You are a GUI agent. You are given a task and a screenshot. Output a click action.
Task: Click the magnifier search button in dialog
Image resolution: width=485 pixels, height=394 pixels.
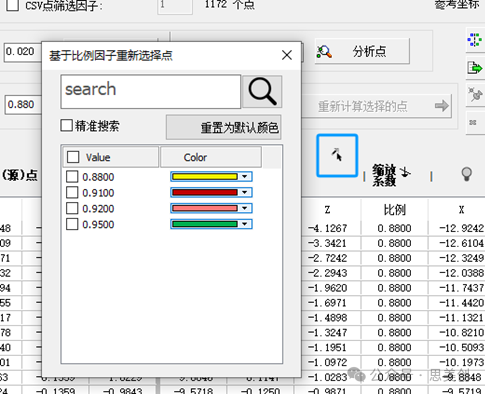coord(262,91)
